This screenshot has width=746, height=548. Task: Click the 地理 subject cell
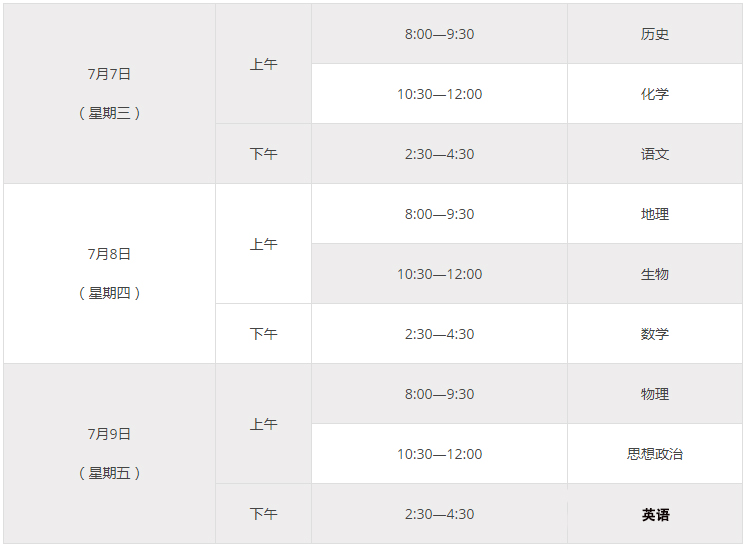(655, 214)
